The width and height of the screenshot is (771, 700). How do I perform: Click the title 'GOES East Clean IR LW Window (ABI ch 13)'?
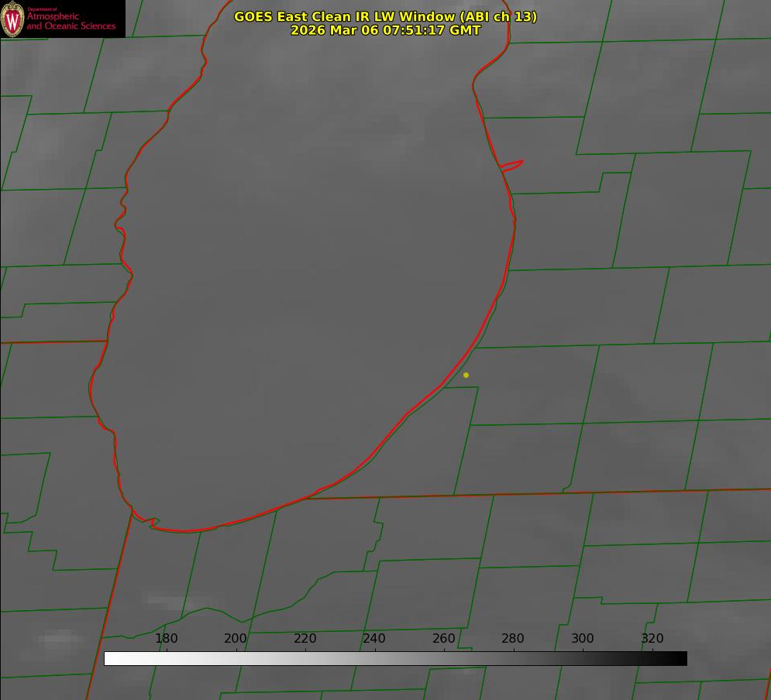[x=386, y=16]
